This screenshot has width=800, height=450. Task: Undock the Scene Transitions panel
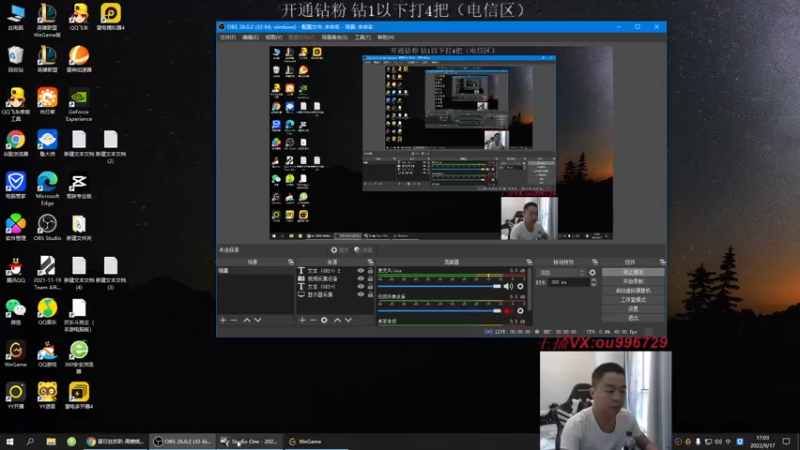[595, 262]
